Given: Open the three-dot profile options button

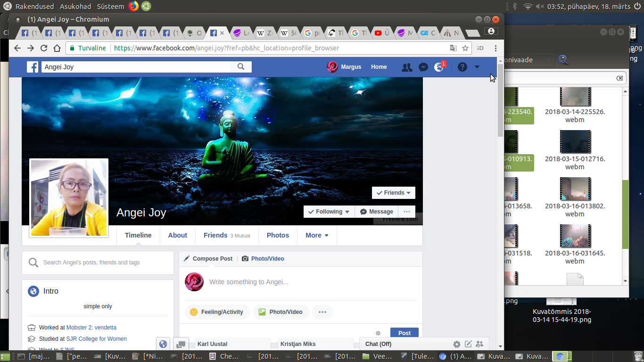Looking at the screenshot, I should [407, 212].
